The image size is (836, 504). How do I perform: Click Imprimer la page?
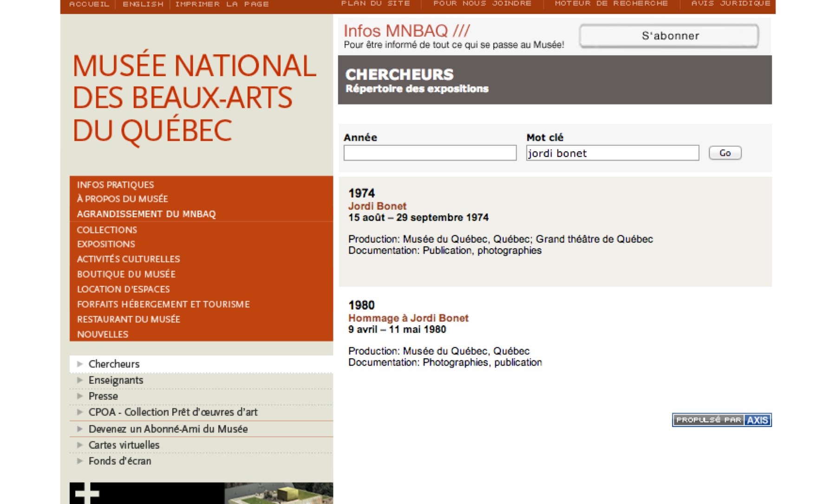click(222, 4)
